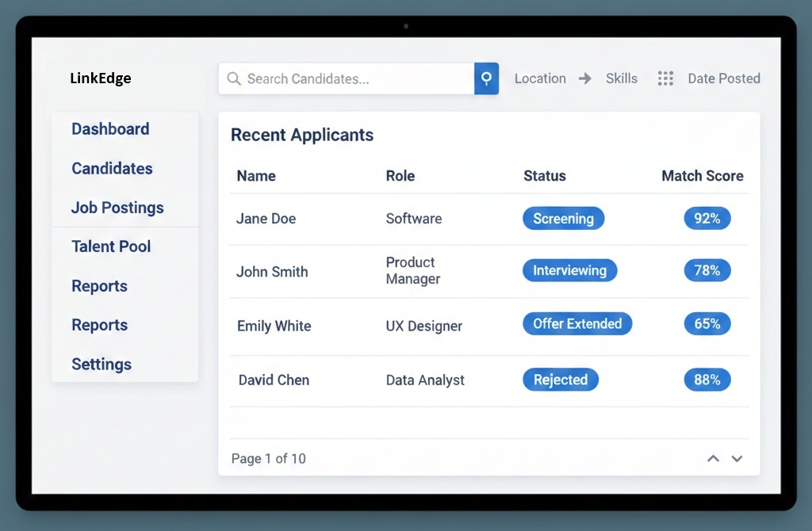Viewport: 812px width, 531px height.
Task: Open Settings from the sidebar
Action: [x=101, y=365]
